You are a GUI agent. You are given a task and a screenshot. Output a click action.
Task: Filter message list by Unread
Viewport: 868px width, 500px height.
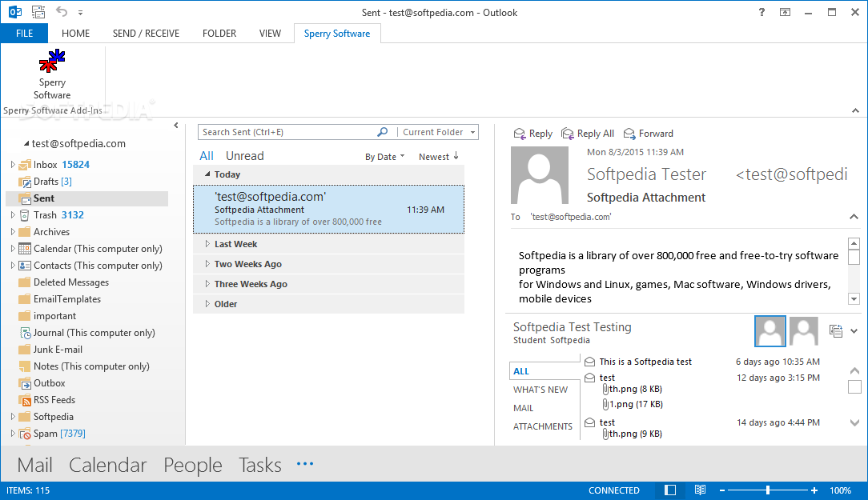coord(245,156)
